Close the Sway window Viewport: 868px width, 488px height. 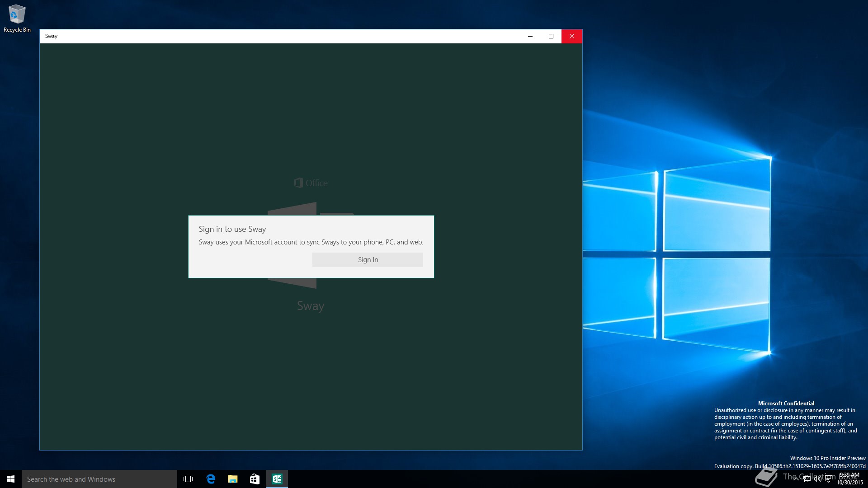[x=572, y=36]
